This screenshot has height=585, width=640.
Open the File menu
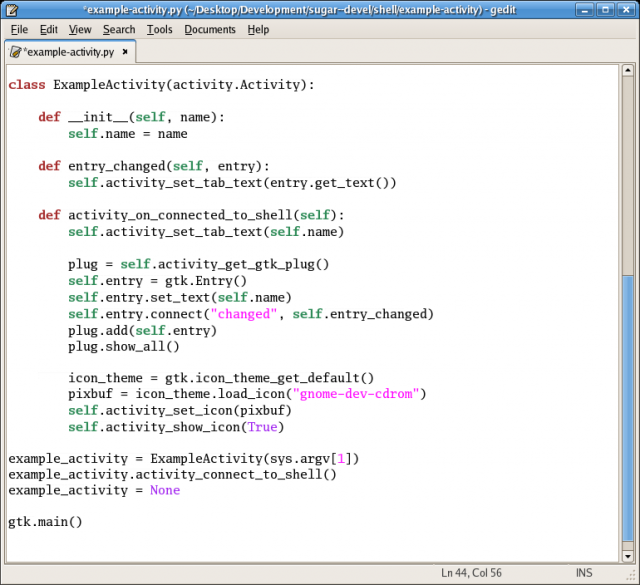pos(19,30)
